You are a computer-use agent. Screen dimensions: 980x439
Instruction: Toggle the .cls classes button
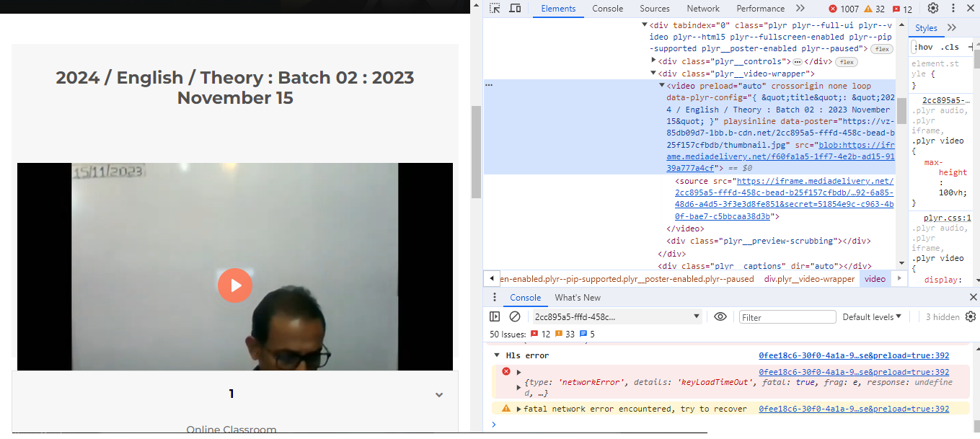950,47
